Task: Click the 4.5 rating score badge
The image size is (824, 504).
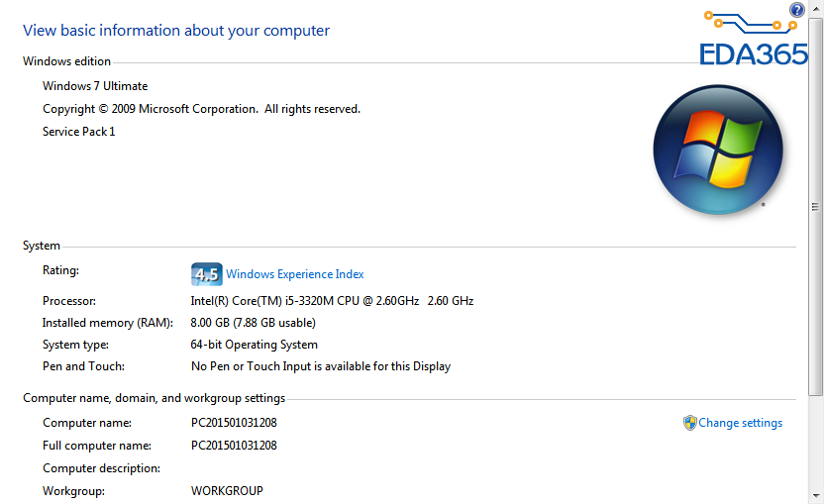Action: pos(205,274)
